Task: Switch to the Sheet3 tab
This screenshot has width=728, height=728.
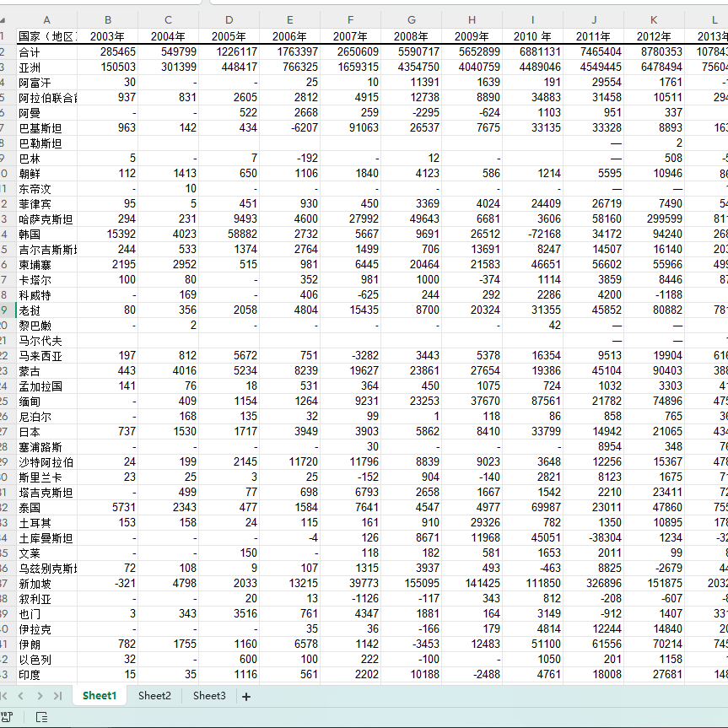Action: (x=208, y=696)
